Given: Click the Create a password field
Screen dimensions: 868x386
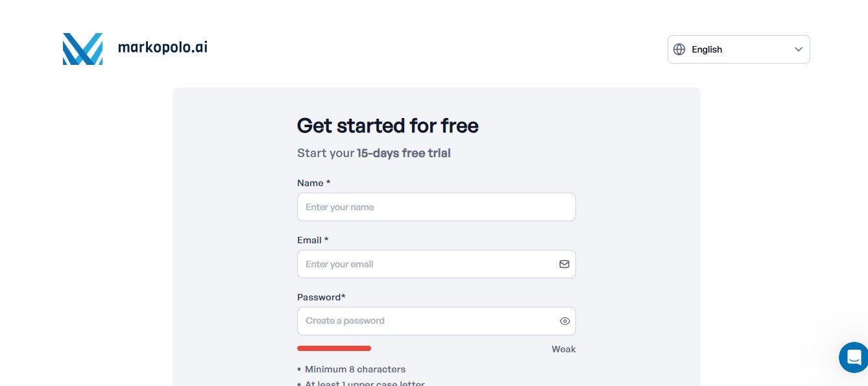Looking at the screenshot, I should click(425, 321).
